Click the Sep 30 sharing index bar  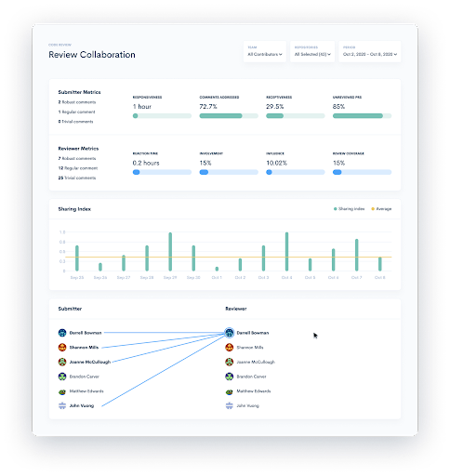click(193, 258)
